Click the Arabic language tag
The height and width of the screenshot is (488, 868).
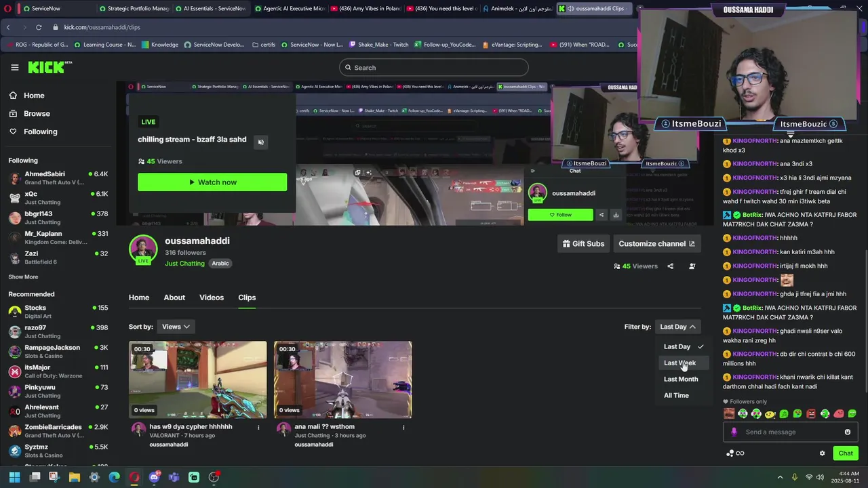(x=220, y=264)
